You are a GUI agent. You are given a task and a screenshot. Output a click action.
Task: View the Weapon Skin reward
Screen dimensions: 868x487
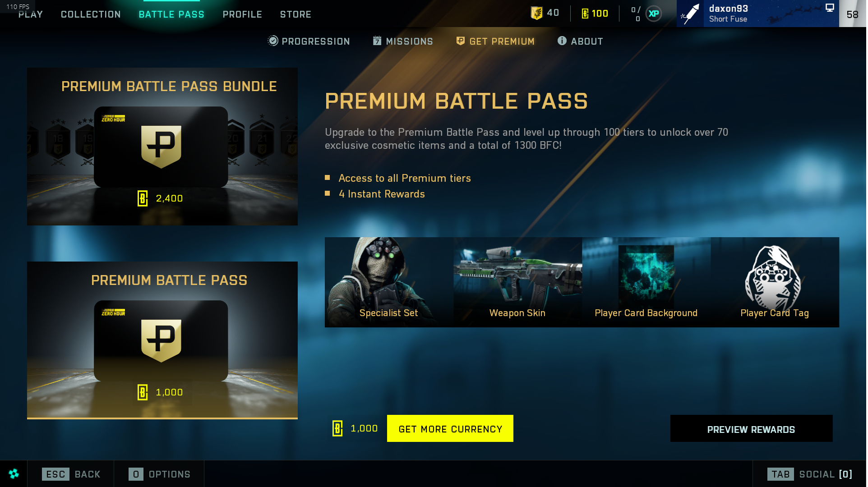point(517,282)
